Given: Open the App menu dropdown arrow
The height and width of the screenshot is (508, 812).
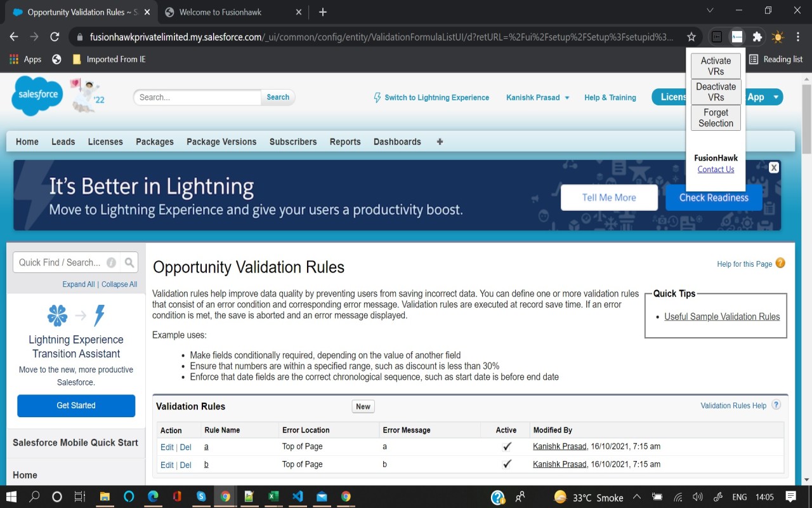Looking at the screenshot, I should click(775, 97).
